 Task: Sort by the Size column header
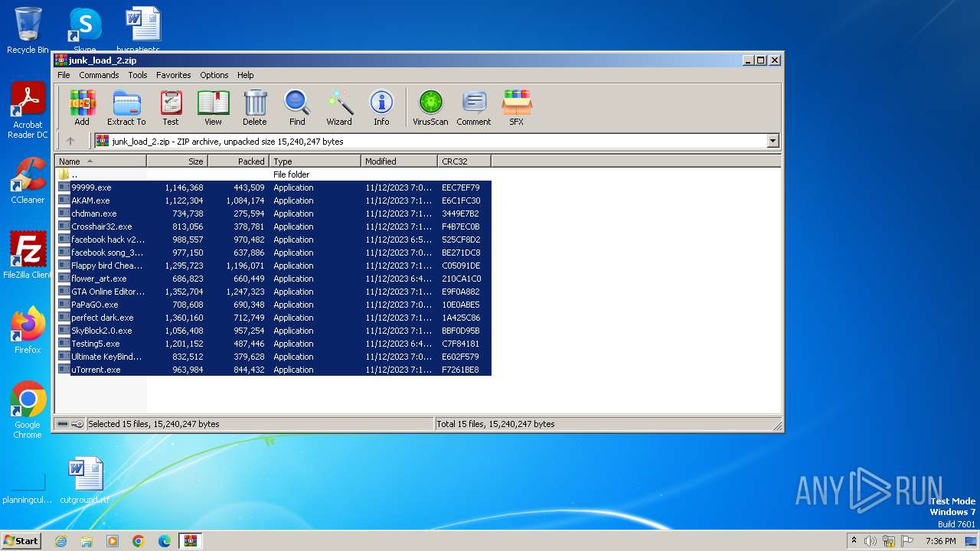click(177, 161)
